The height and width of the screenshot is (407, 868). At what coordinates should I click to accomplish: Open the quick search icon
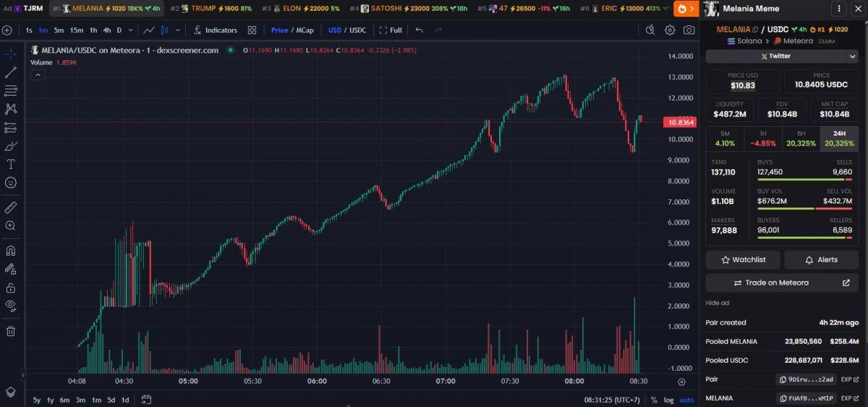pos(650,30)
